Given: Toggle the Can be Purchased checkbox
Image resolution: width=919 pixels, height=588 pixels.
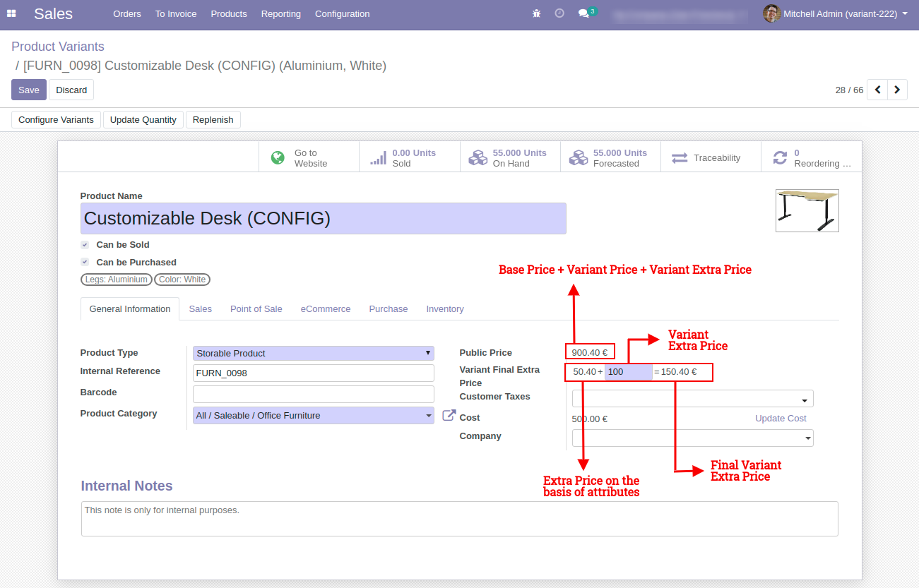Looking at the screenshot, I should coord(85,262).
